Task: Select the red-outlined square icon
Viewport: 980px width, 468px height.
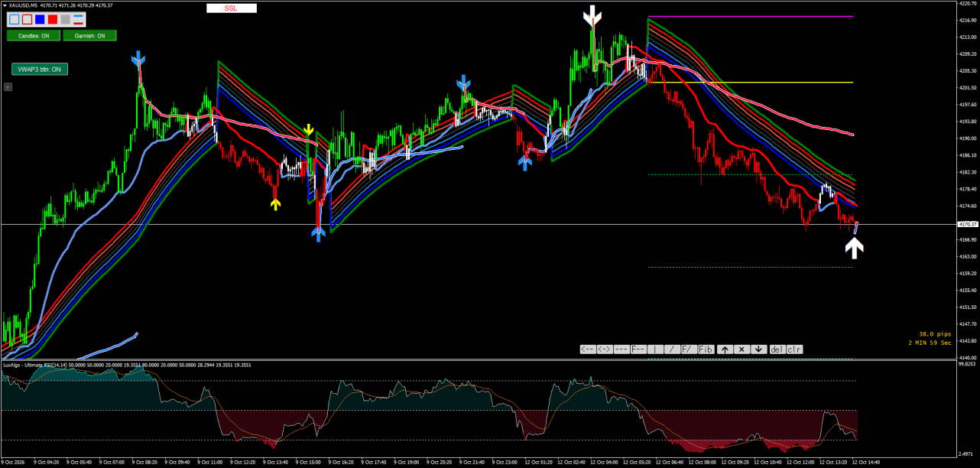Action: click(x=27, y=19)
